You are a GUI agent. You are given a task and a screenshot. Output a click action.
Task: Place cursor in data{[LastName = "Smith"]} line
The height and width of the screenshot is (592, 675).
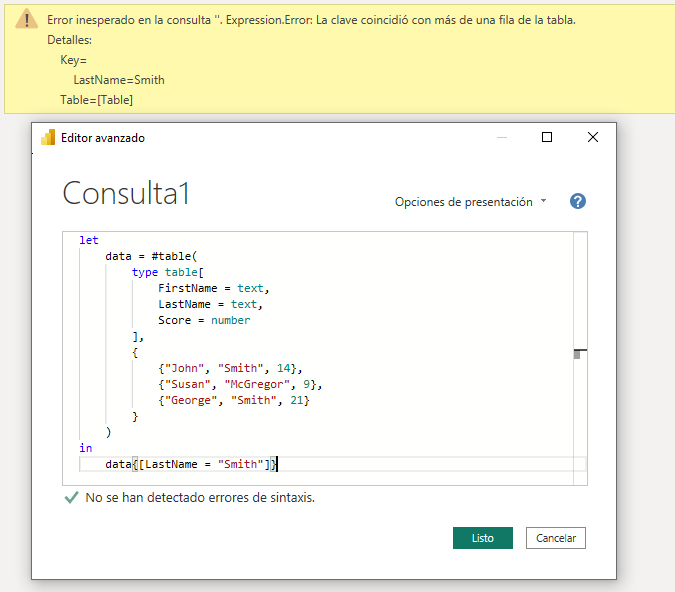[190, 464]
